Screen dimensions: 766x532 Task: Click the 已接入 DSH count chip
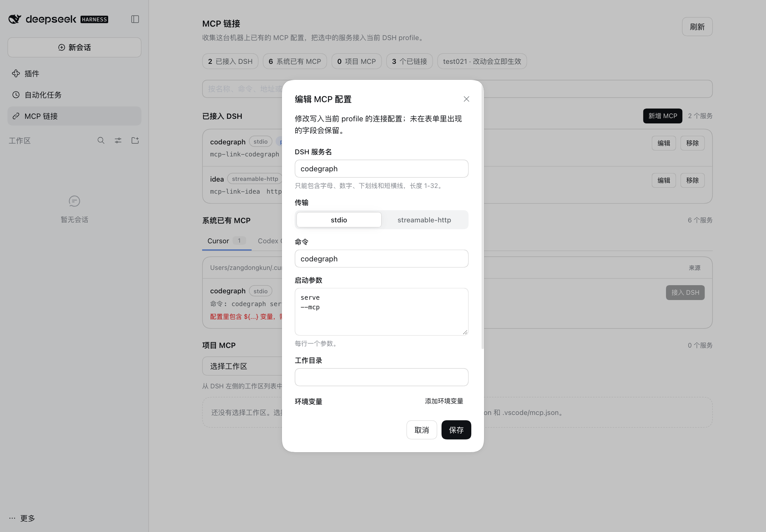230,61
